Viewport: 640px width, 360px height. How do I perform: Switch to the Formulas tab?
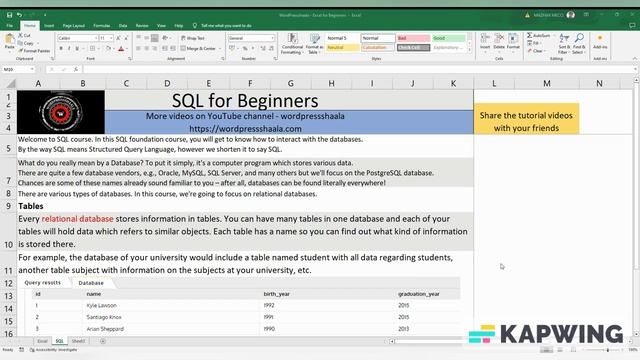point(102,26)
